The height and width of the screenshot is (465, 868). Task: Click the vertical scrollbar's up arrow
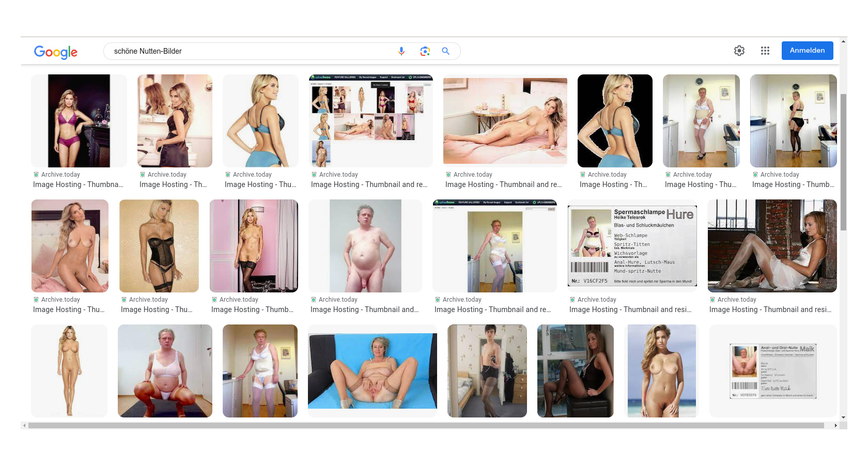pos(843,41)
